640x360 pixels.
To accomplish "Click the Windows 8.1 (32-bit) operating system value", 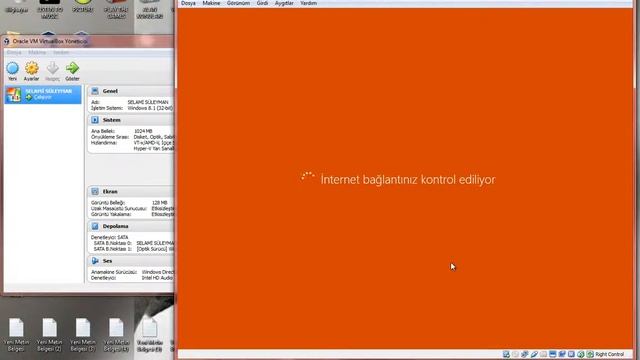I will click(x=150, y=108).
